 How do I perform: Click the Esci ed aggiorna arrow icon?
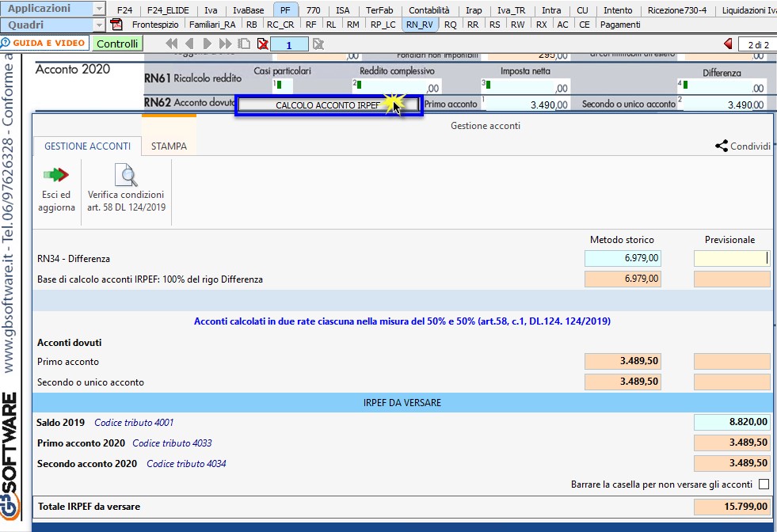click(x=55, y=175)
